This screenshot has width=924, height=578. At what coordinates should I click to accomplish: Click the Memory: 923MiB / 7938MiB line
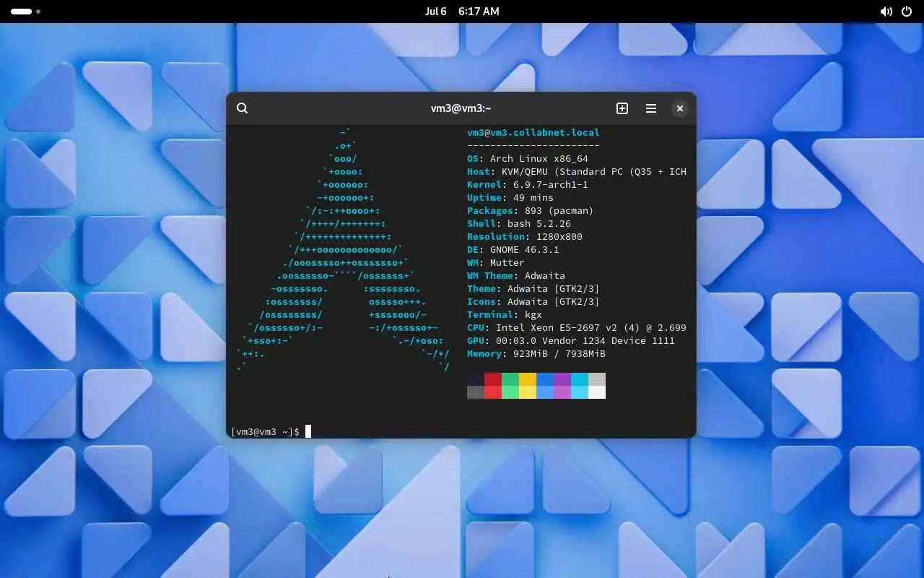(536, 353)
